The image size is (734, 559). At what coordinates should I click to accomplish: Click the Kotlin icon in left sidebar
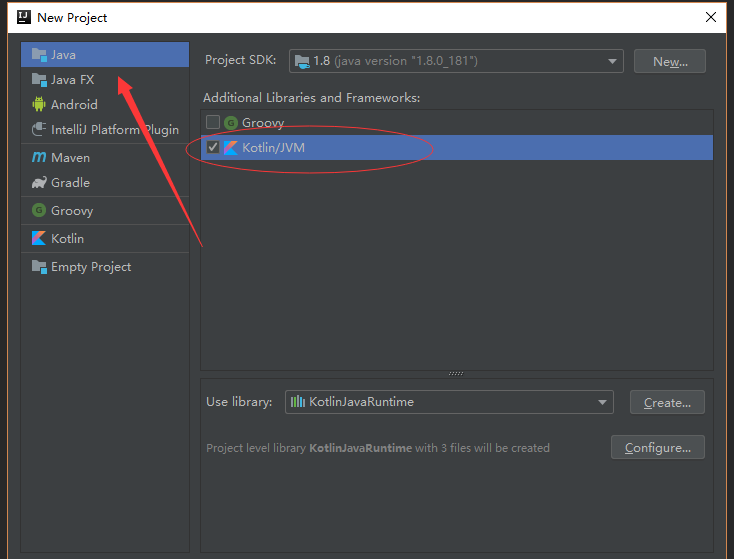(39, 238)
